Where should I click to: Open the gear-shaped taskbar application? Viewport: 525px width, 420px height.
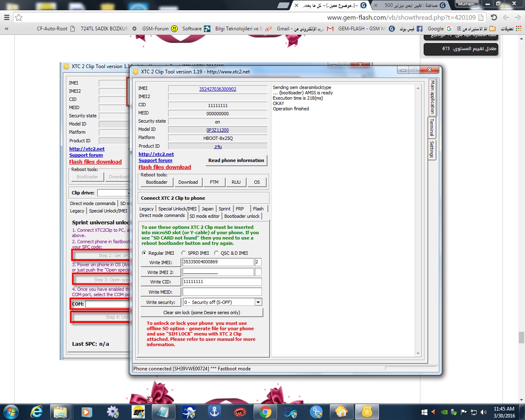pyautogui.click(x=112, y=411)
